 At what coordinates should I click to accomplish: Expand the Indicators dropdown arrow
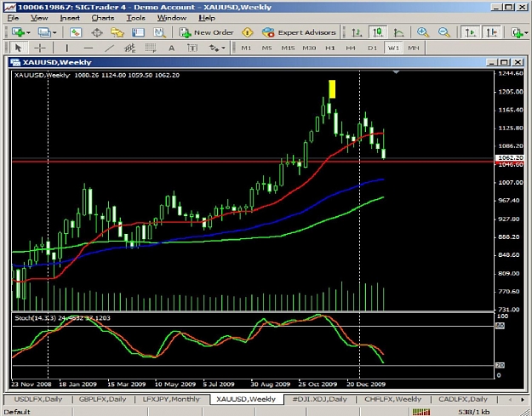click(526, 33)
